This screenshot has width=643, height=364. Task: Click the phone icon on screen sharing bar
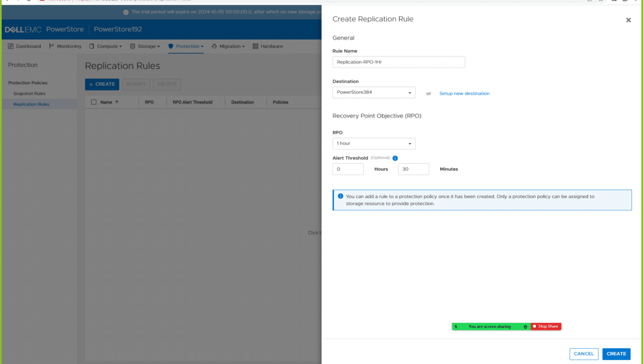coord(456,327)
